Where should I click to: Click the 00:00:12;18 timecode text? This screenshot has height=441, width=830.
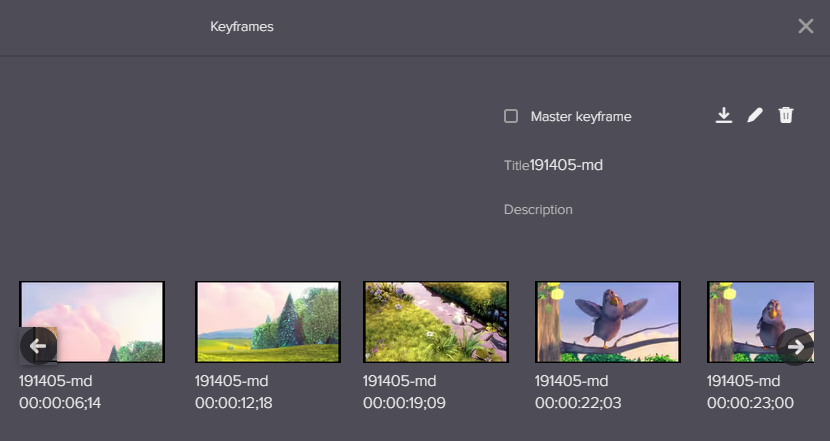pyautogui.click(x=233, y=403)
